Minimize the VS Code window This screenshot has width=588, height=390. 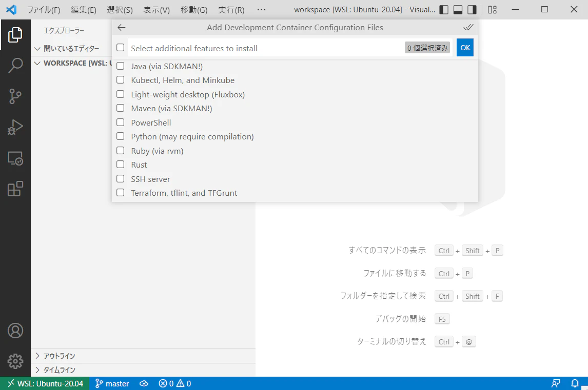(515, 9)
